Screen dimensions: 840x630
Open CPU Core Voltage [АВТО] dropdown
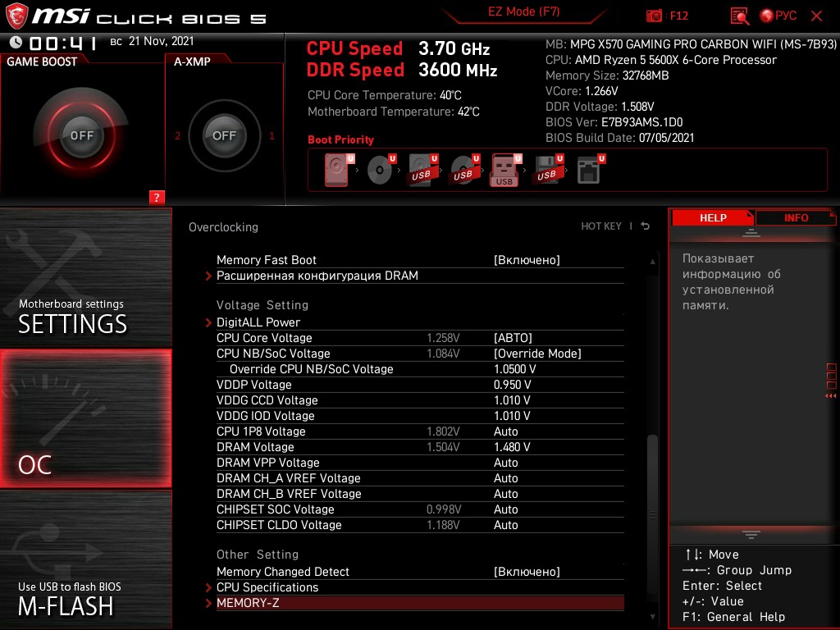(513, 338)
